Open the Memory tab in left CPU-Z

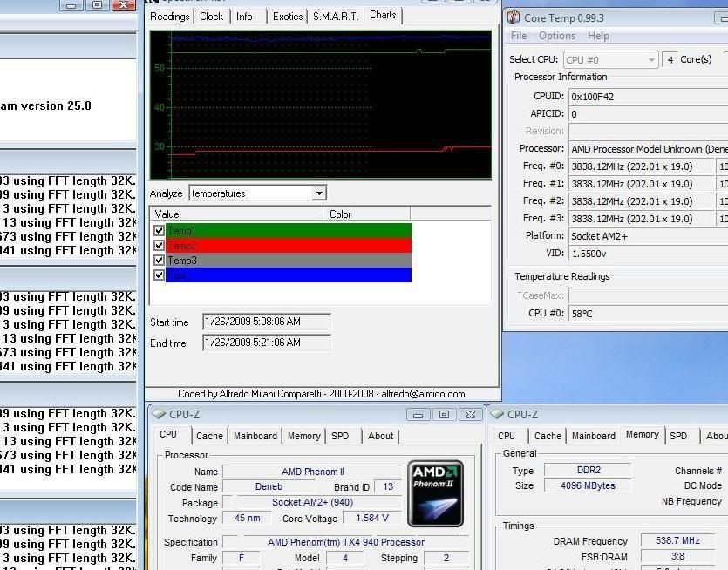click(304, 436)
